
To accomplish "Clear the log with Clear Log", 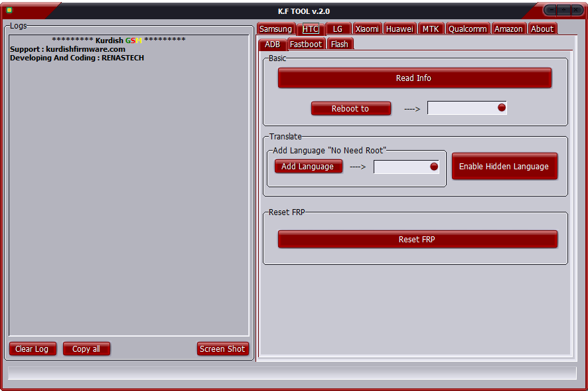I will click(x=33, y=349).
